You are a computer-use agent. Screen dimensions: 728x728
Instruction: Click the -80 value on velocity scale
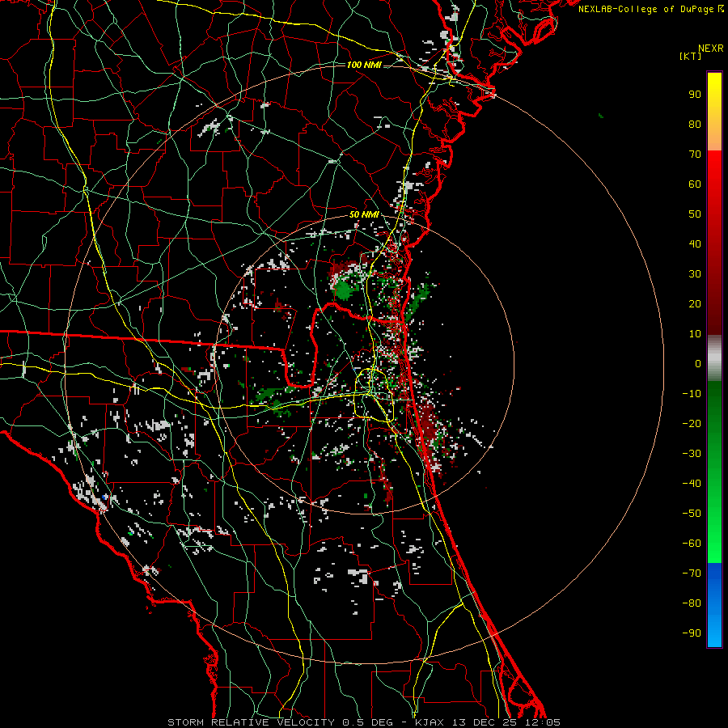point(692,603)
